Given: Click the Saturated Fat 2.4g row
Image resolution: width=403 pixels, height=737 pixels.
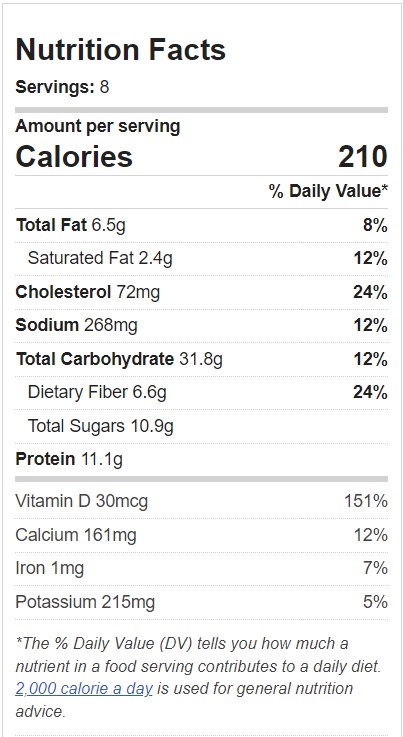Looking at the screenshot, I should [202, 259].
